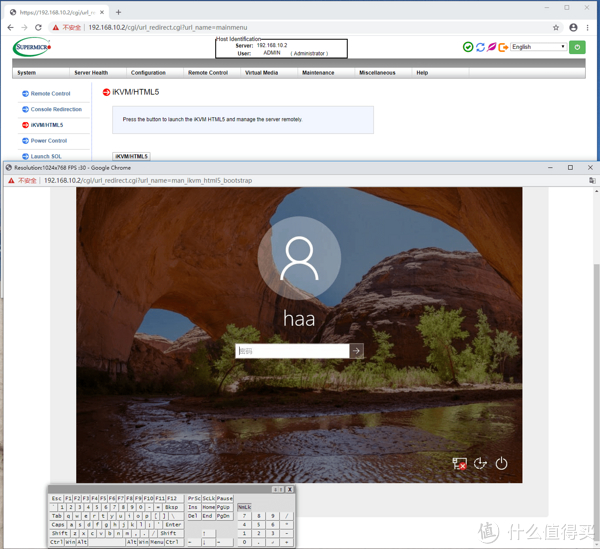
Task: Open the Remote Control menu
Action: click(208, 73)
